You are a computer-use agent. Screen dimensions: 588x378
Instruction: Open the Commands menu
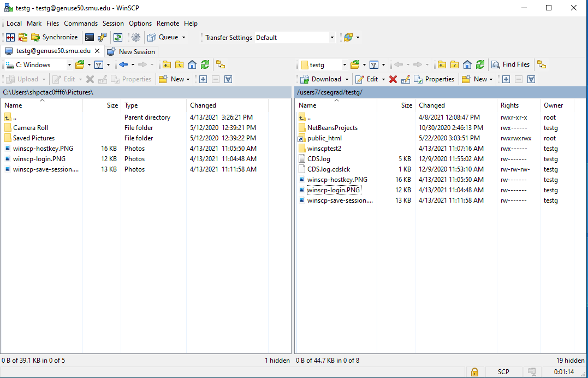click(x=81, y=23)
